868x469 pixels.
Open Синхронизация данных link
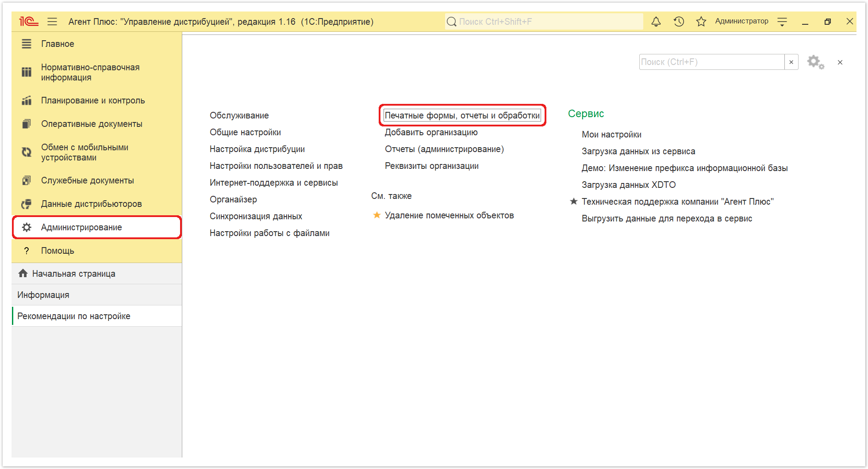coord(256,216)
